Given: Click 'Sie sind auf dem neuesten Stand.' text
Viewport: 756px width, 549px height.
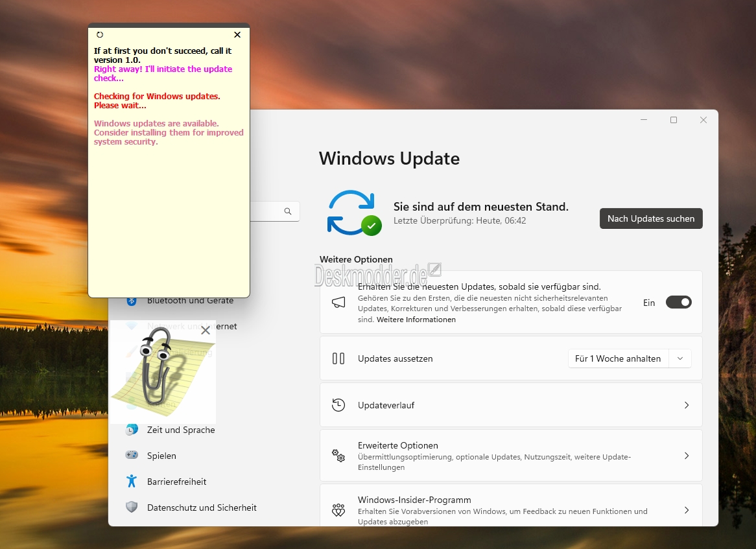Looking at the screenshot, I should [x=480, y=207].
